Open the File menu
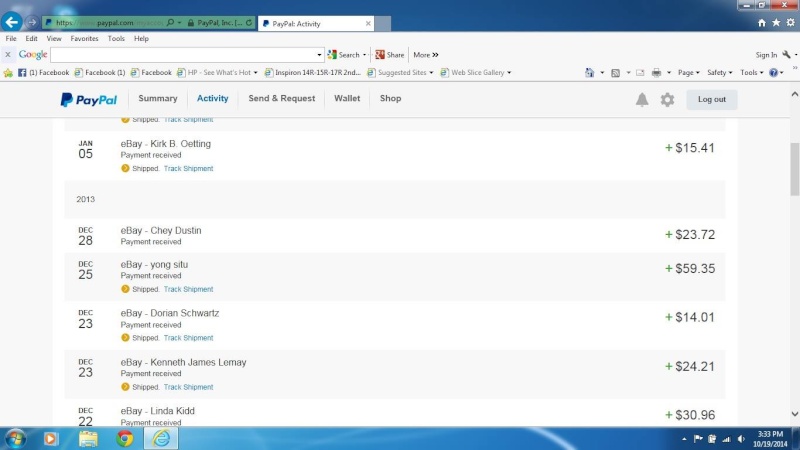Image resolution: width=800 pixels, height=450 pixels. [x=11, y=38]
